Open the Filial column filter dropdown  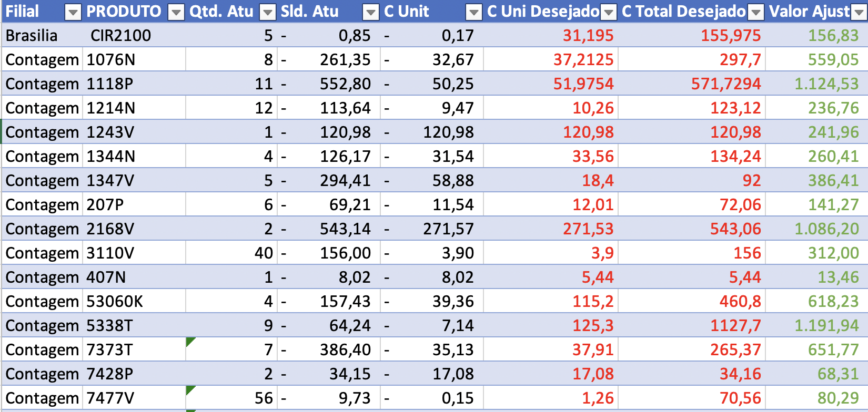click(x=73, y=12)
